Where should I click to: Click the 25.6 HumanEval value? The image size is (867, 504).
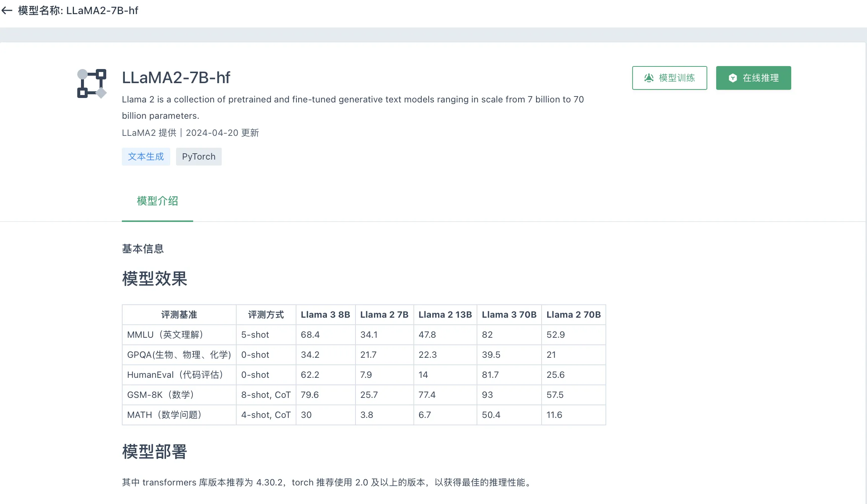(x=555, y=375)
